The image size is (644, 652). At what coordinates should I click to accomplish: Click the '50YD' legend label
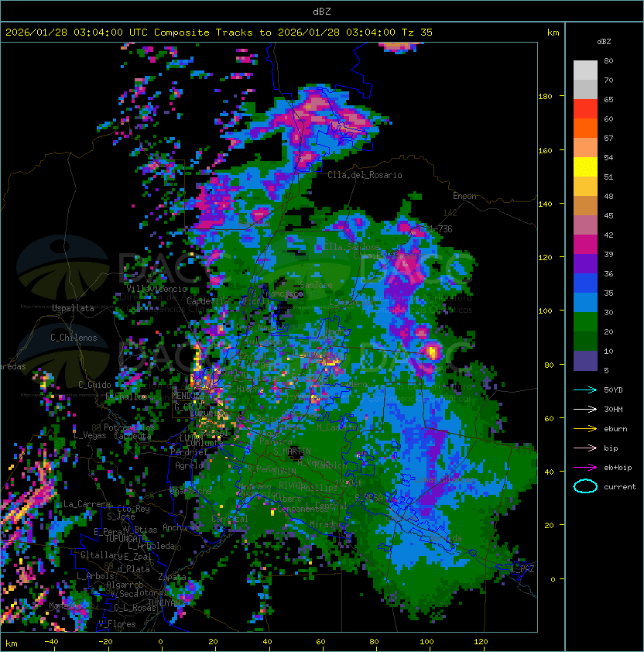(x=613, y=389)
